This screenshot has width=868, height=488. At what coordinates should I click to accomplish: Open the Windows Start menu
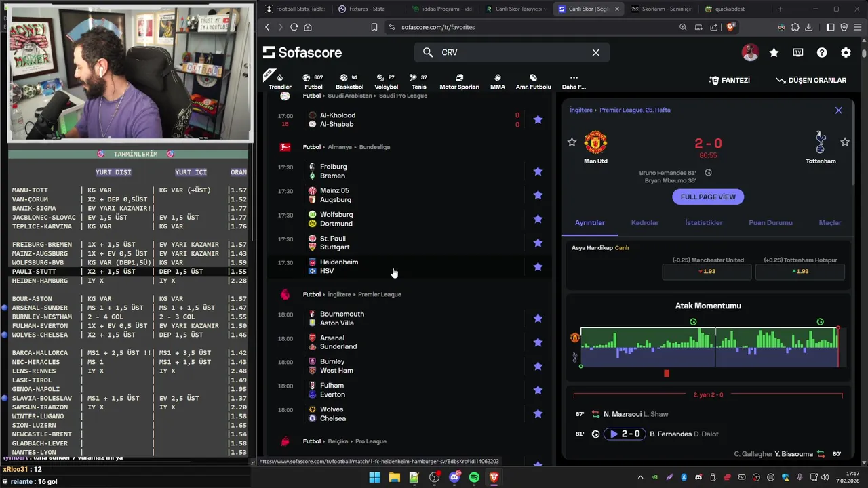pyautogui.click(x=374, y=477)
